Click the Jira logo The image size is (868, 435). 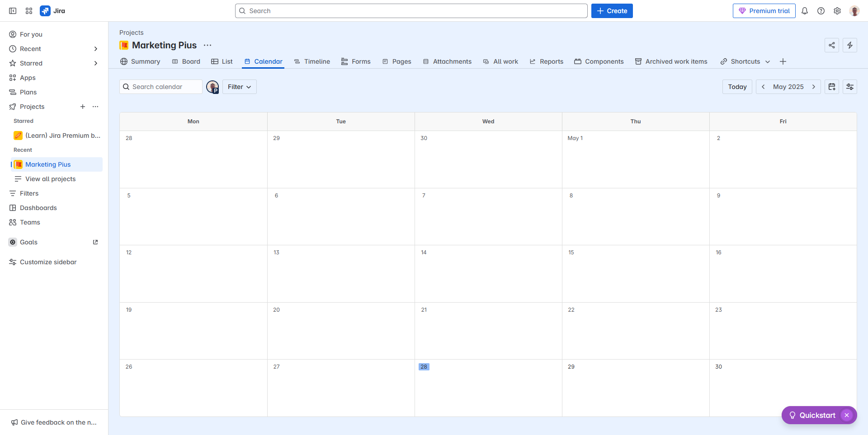52,11
